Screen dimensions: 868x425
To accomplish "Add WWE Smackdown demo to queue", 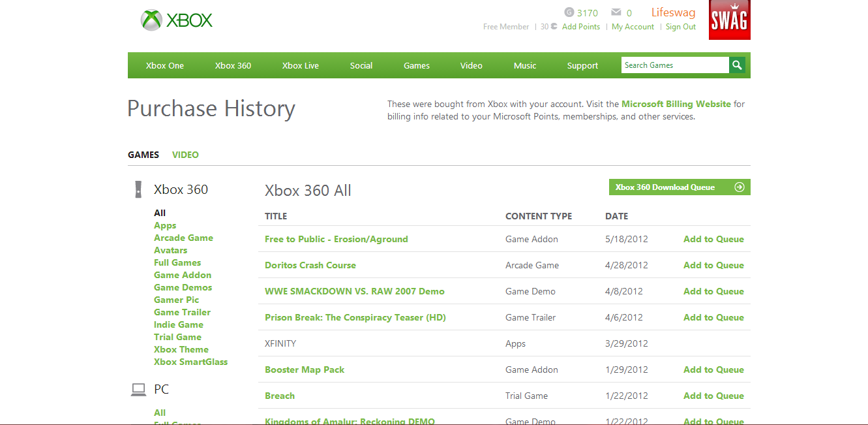I will [x=713, y=291].
